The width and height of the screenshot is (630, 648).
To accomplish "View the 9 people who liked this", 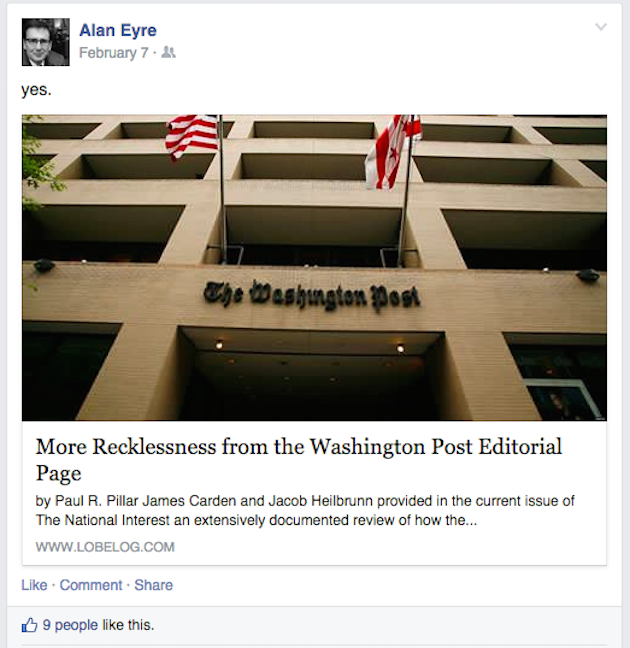I will (x=70, y=626).
